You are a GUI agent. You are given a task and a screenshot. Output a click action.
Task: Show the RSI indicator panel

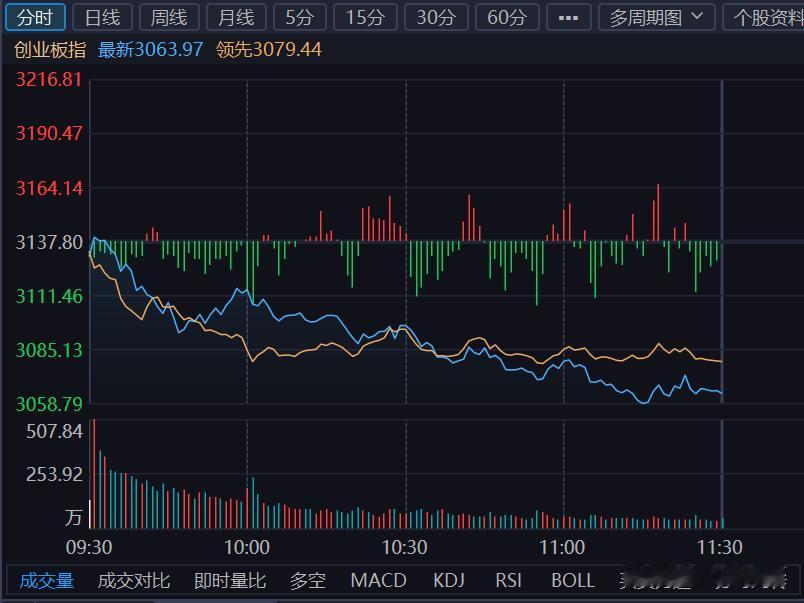[508, 580]
